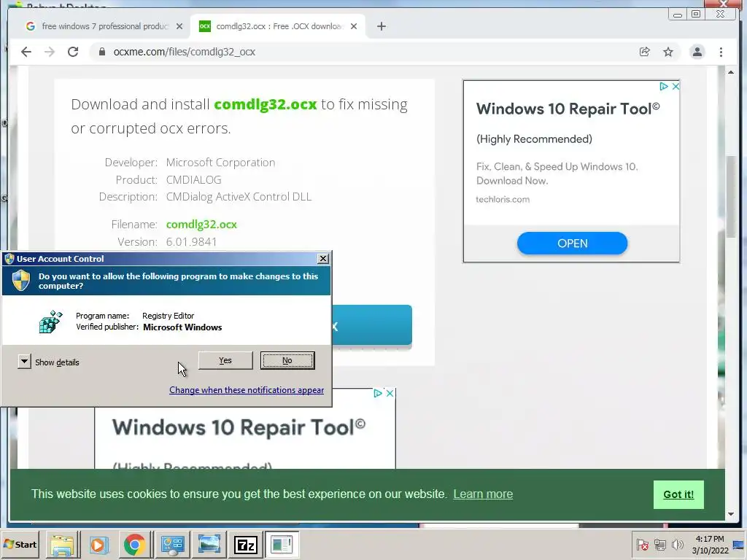This screenshot has width=747, height=560.
Task: Click the volume speaker tray icon
Action: coord(677,544)
